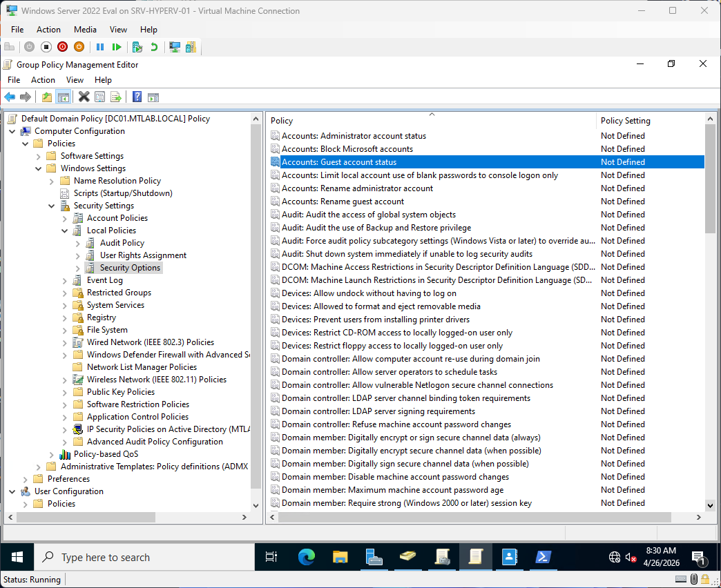Collapse the Computer Configuration node
This screenshot has width=721, height=588.
pos(12,131)
